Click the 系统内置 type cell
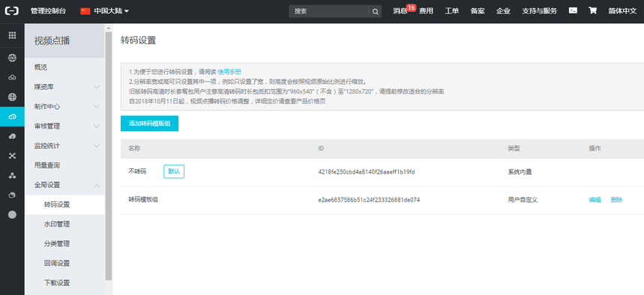This screenshot has width=644, height=295. click(520, 172)
